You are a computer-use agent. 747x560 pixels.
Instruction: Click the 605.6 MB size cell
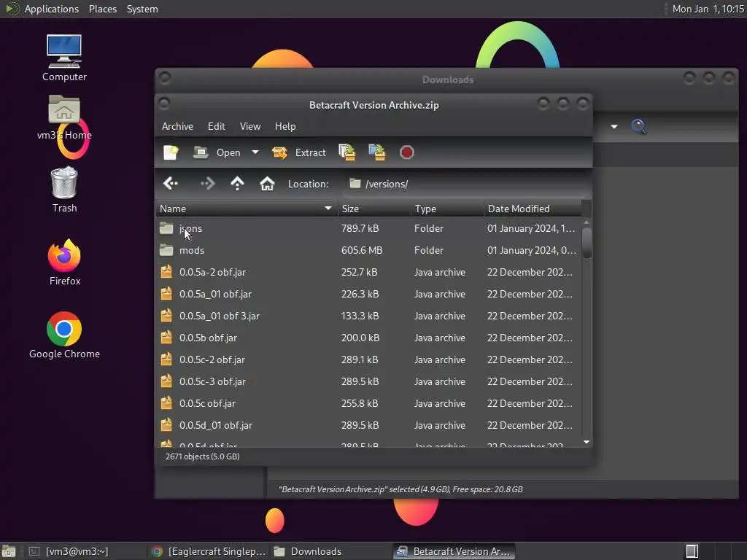pos(362,251)
